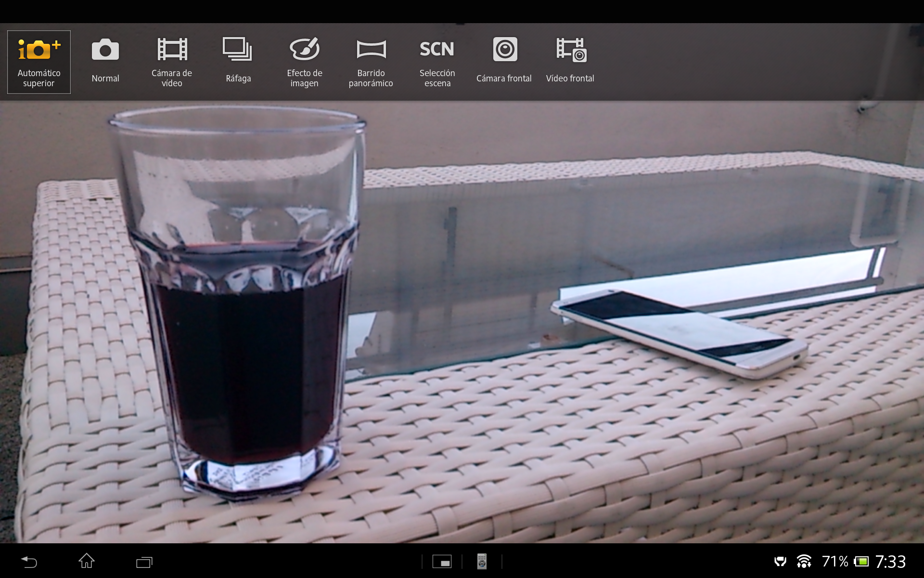
Task: Open Efecto de imagen mode
Action: click(304, 62)
